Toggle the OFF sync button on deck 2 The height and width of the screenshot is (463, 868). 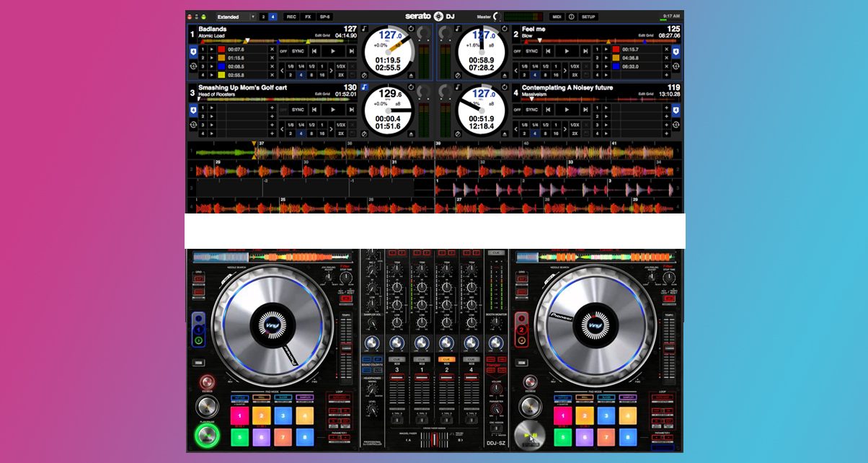point(517,51)
